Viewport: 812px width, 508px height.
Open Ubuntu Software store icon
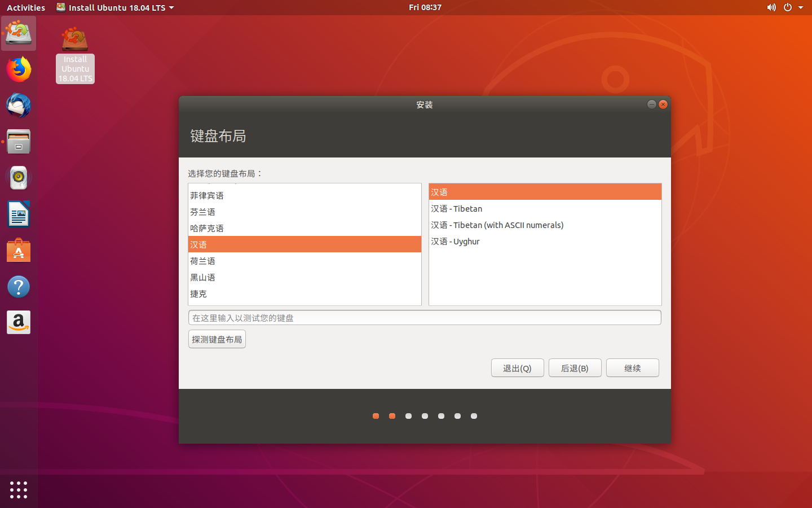coord(19,250)
